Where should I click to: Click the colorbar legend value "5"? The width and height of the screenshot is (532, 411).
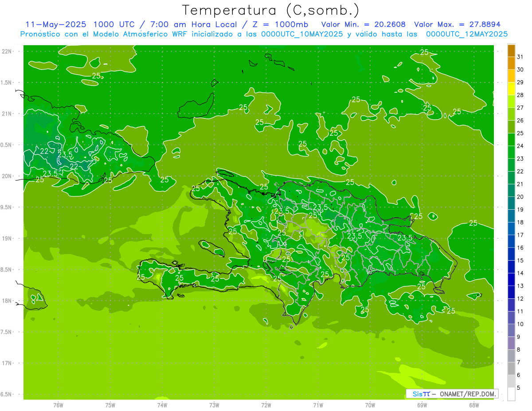[x=519, y=388]
